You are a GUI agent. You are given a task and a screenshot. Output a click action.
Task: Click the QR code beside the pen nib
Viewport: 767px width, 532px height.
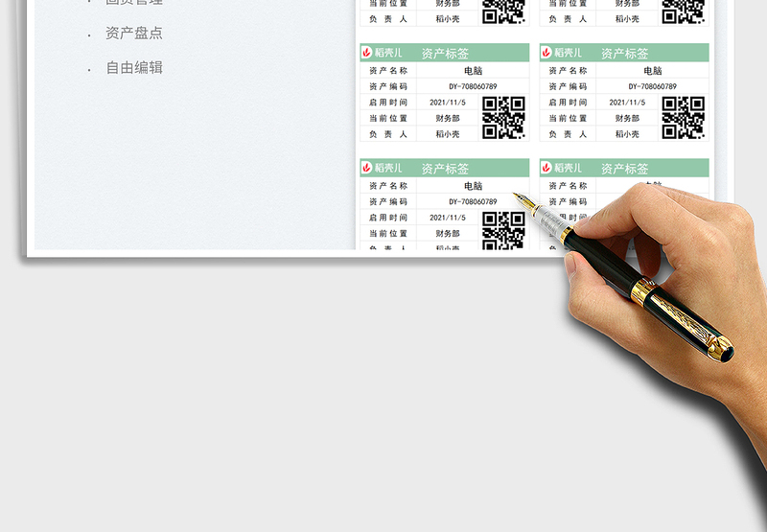click(503, 231)
